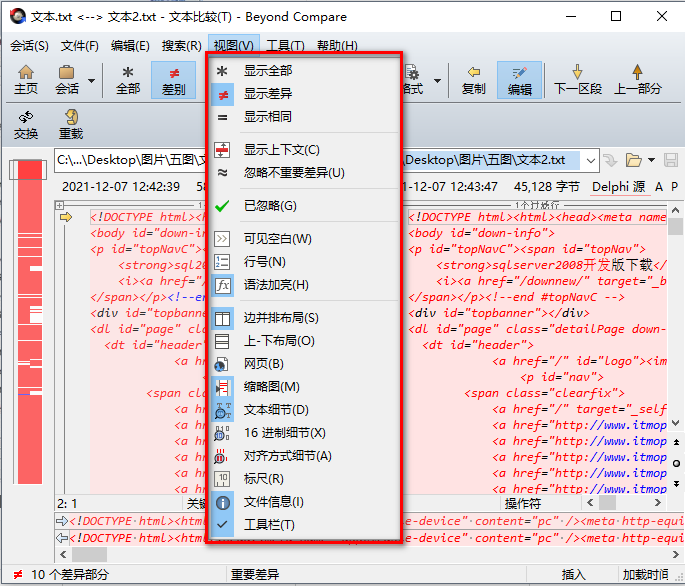
Task: Choose 显示上下文(C) menu entry
Action: pyautogui.click(x=304, y=149)
